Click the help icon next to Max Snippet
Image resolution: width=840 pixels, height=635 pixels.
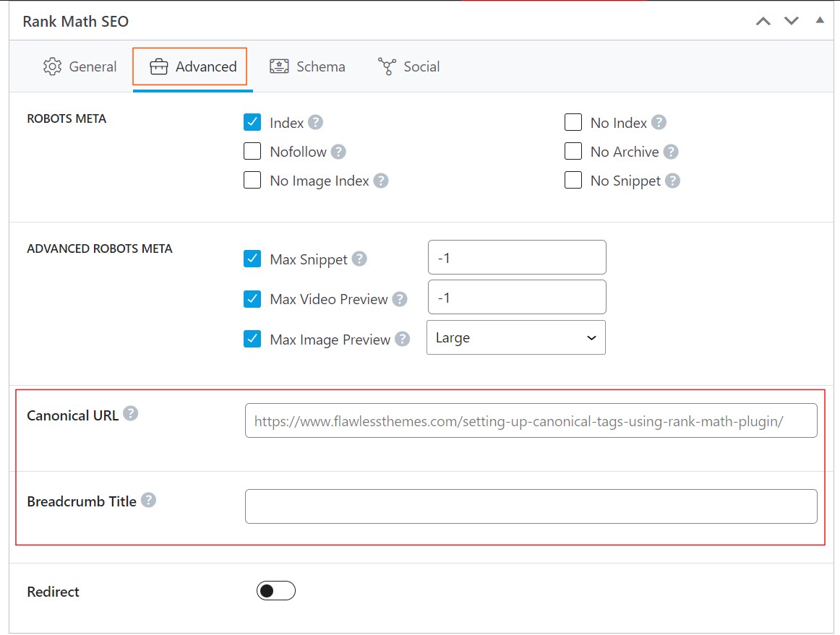tap(359, 258)
